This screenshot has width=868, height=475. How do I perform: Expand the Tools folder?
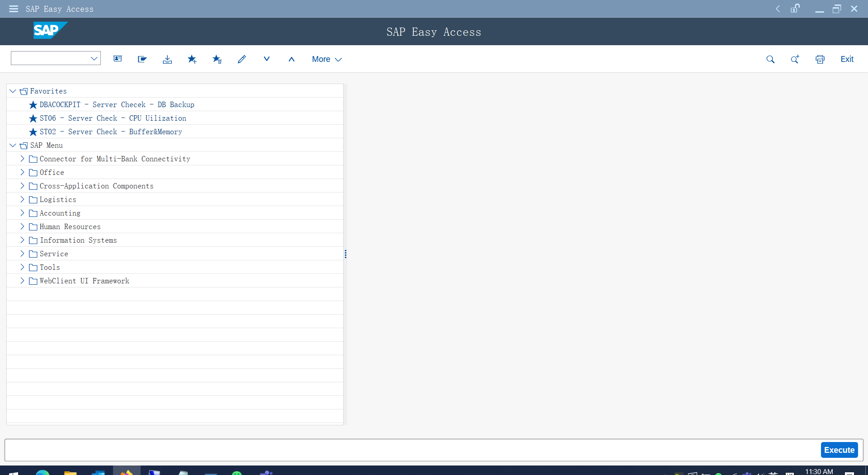tap(22, 267)
